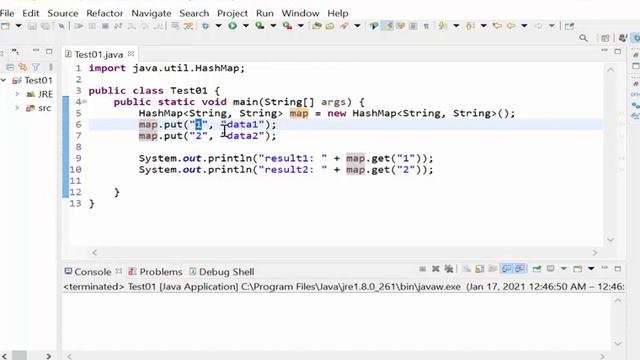
Task: Click the New Java Package icon
Action: point(316,26)
